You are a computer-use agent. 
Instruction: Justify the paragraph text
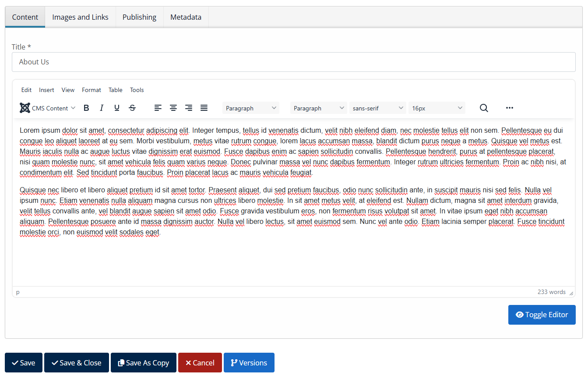(204, 108)
